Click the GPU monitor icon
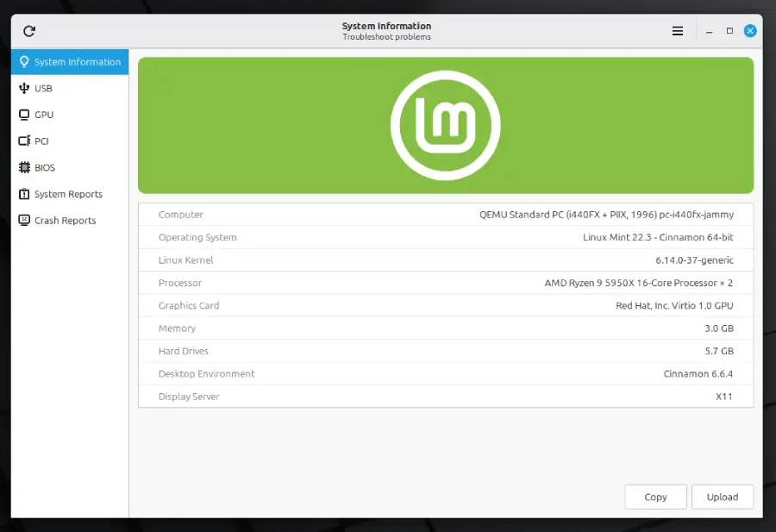Image resolution: width=776 pixels, height=532 pixels. (x=24, y=115)
